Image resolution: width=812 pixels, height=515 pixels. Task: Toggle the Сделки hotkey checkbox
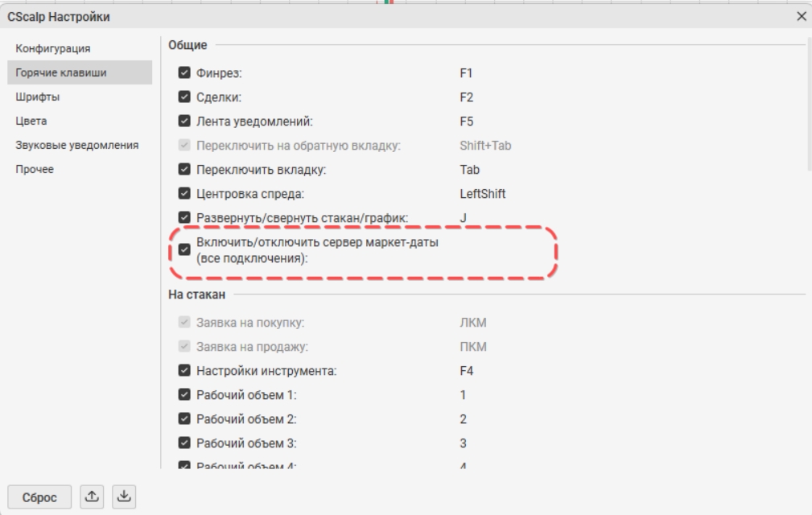coord(184,97)
